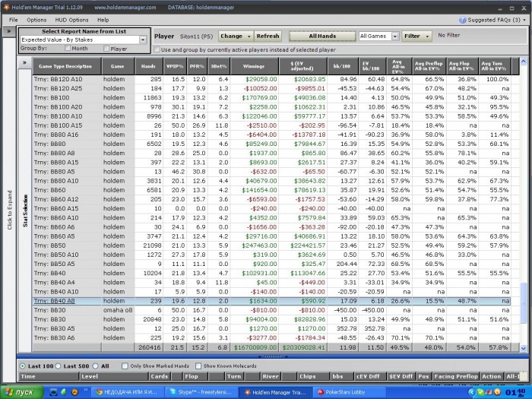This screenshot has height=399, width=532.
Task: Check the Group By Month checkbox
Action: (x=68, y=48)
